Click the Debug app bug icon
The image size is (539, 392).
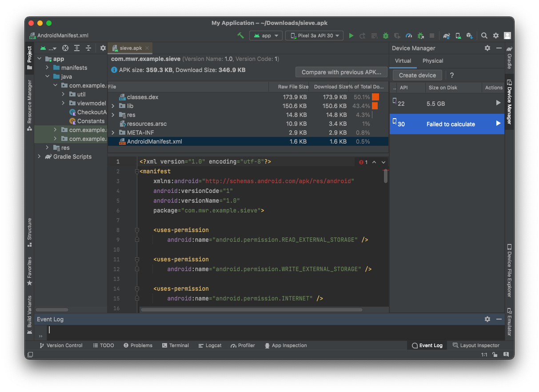[386, 36]
